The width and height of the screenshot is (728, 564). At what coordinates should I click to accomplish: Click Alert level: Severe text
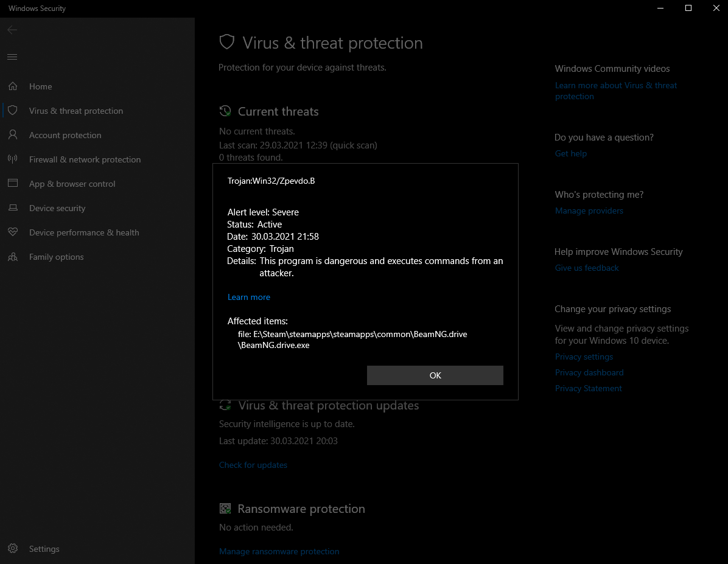tap(263, 212)
